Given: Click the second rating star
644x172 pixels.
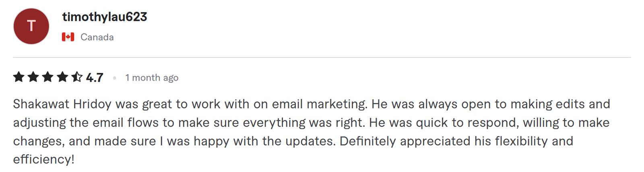Looking at the screenshot, I should (x=33, y=77).
